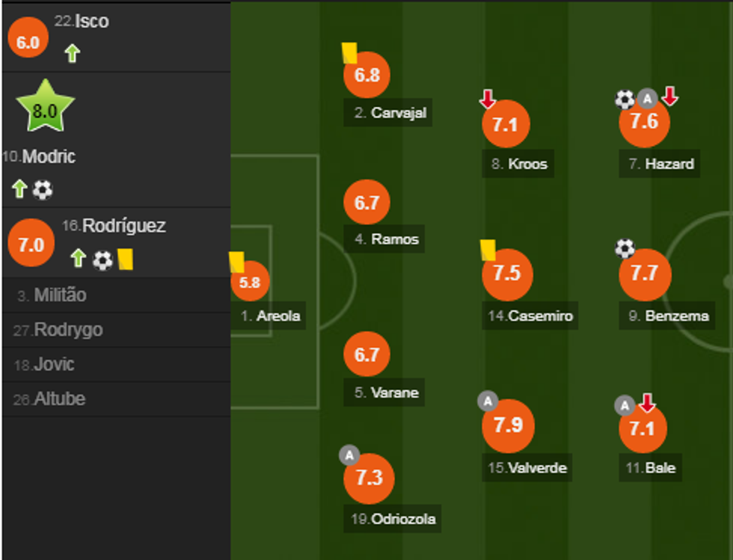This screenshot has height=560, width=733.
Task: Click Bale's 7.1 rating circle
Action: click(x=642, y=429)
